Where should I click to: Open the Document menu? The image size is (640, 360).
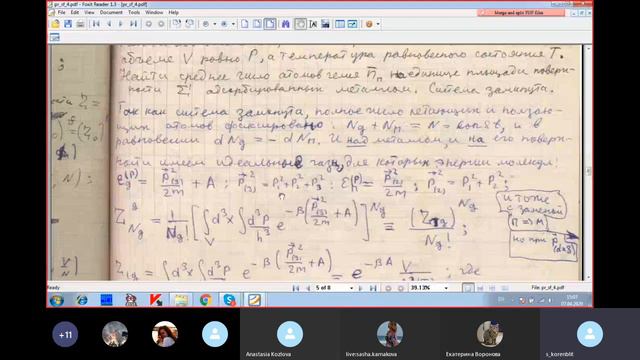[x=111, y=13]
